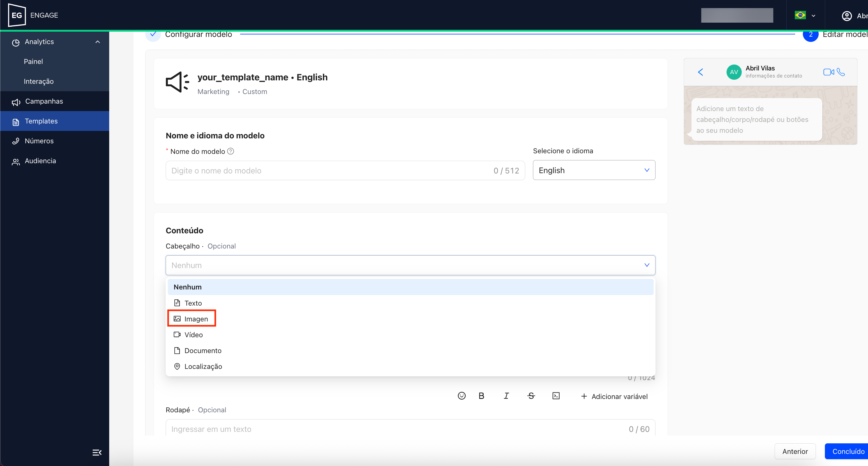868x466 pixels.
Task: Click the phone call icon in preview
Action: 841,72
